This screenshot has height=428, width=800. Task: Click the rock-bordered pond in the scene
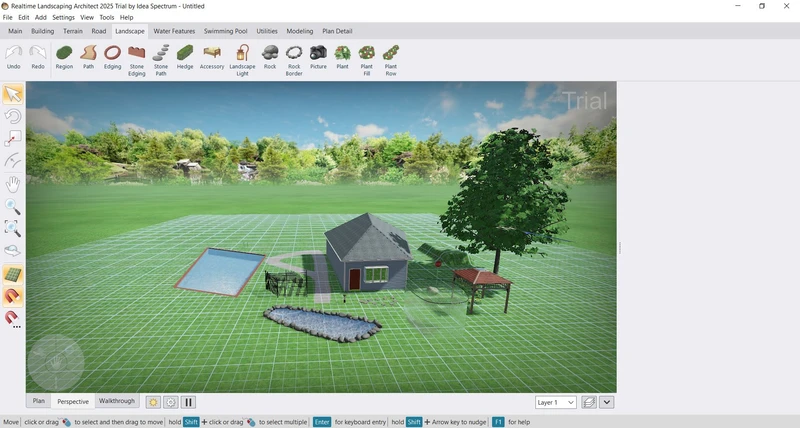click(x=322, y=323)
